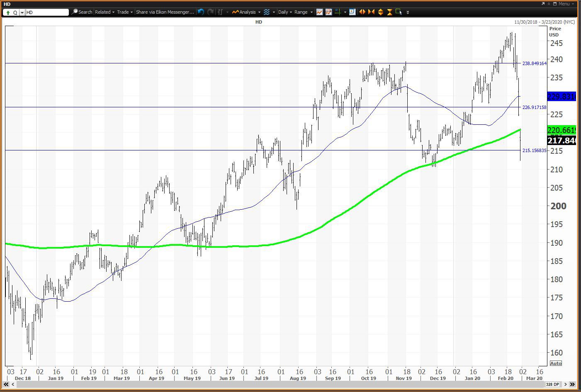Click the add chart panel plus icon
581x392 pixels.
click(352, 12)
